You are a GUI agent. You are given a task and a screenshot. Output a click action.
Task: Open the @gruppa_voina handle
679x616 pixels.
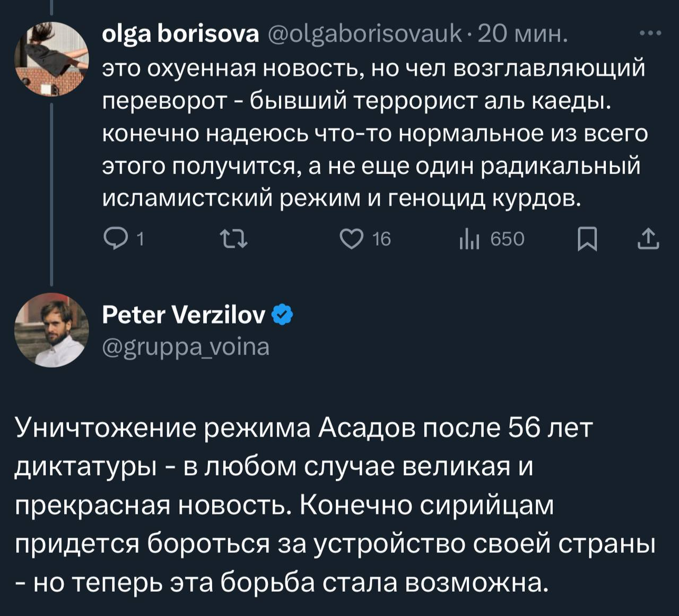point(186,347)
